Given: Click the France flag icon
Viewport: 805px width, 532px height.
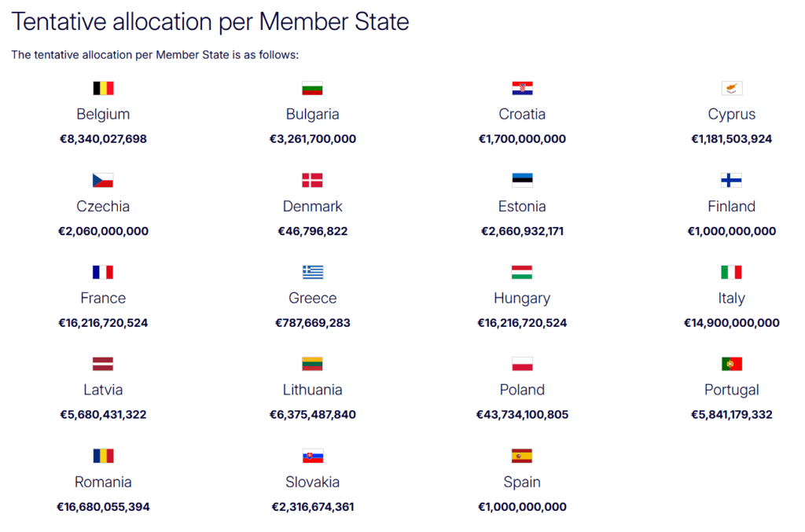Looking at the screenshot, I should (103, 272).
